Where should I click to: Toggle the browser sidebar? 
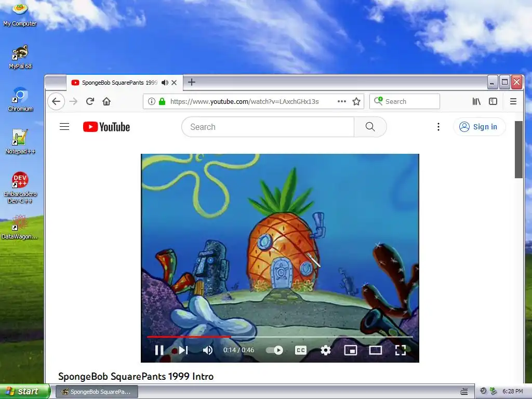(x=493, y=101)
